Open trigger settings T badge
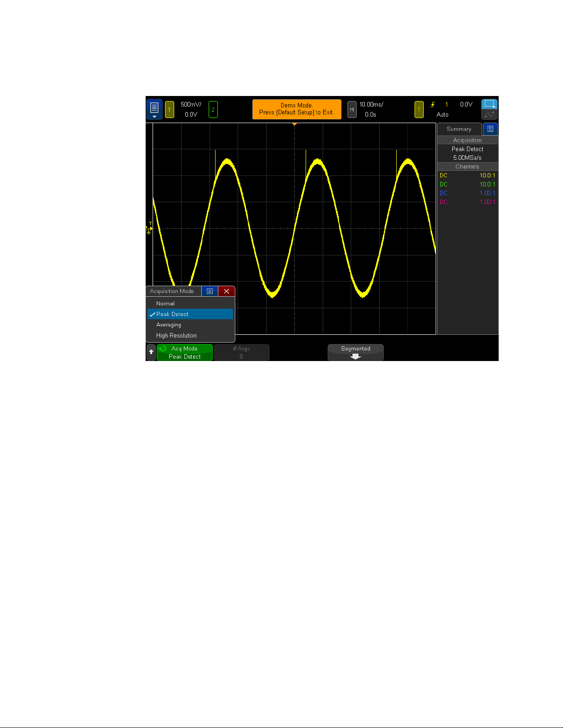This screenshot has height=728, width=563. coord(419,110)
